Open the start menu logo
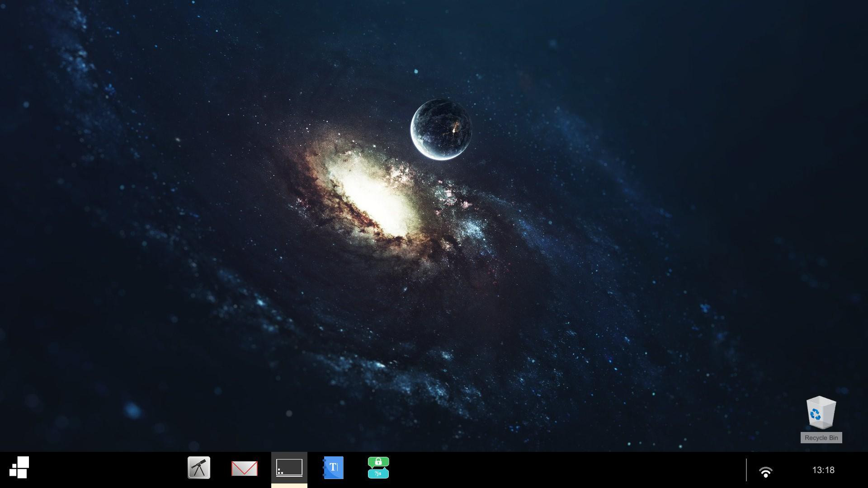The image size is (868, 488). pyautogui.click(x=19, y=467)
